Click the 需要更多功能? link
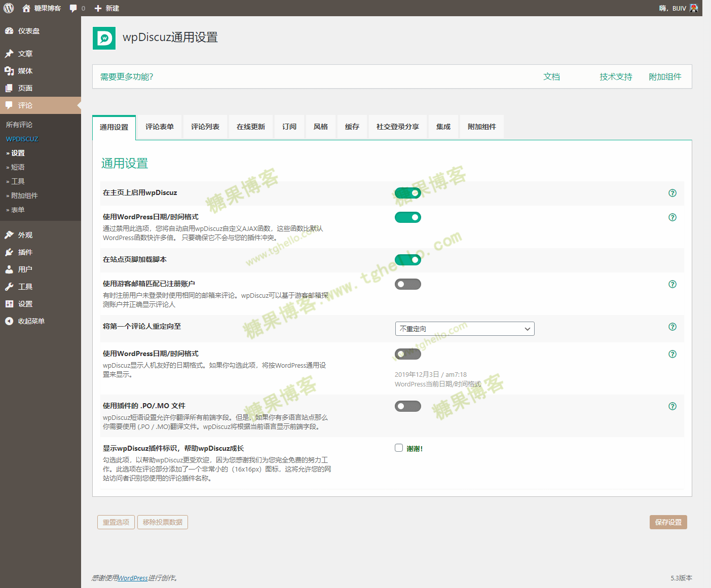This screenshot has height=588, width=711. pyautogui.click(x=127, y=77)
